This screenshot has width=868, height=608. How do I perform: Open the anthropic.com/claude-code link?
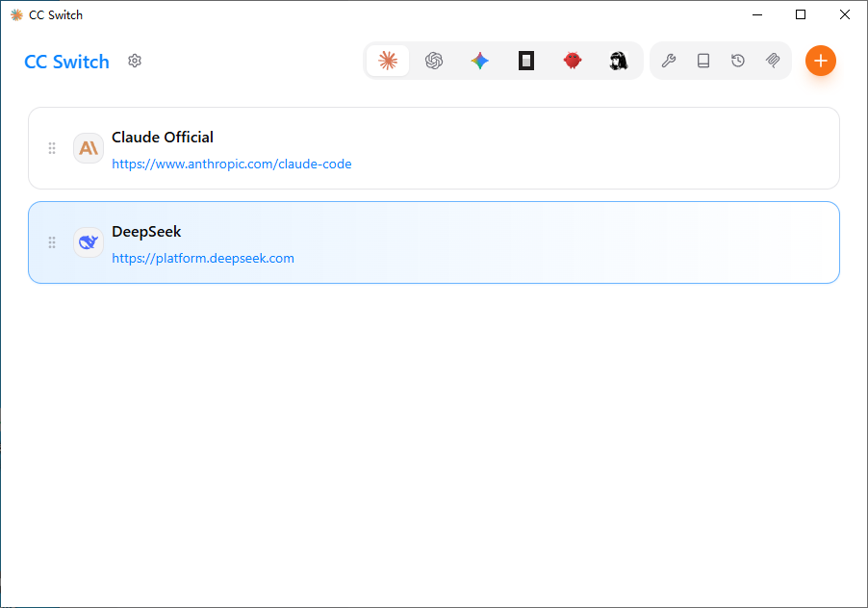point(231,164)
